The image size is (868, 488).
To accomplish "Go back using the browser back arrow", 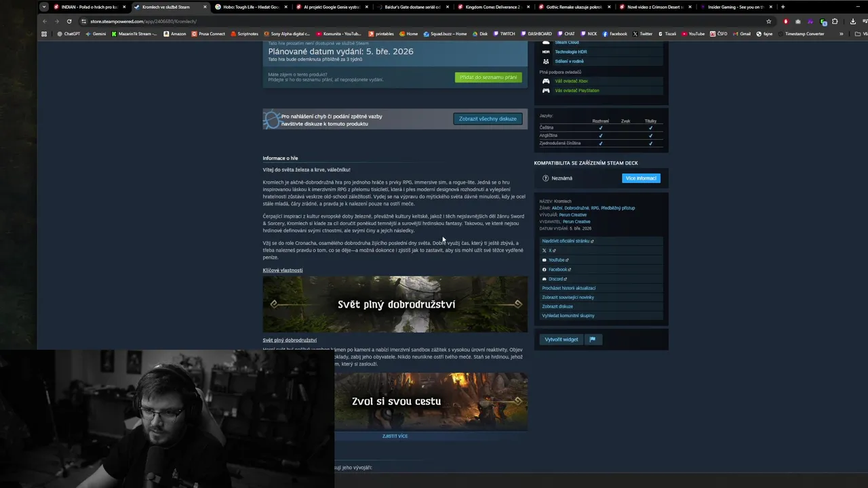I will pyautogui.click(x=45, y=21).
